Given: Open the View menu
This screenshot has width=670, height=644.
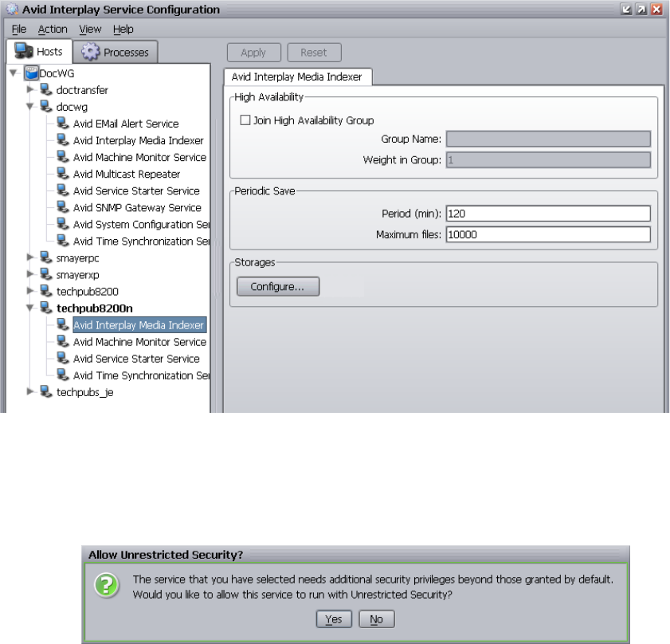Looking at the screenshot, I should (90, 29).
